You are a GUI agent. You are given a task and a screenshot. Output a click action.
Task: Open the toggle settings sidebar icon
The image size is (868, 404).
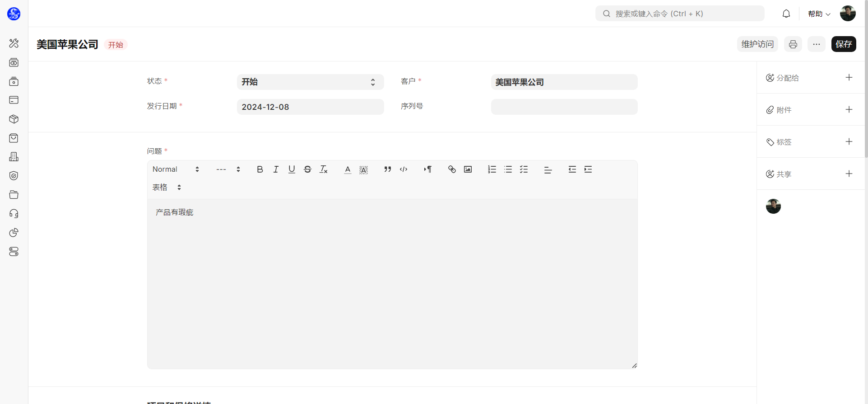[x=14, y=252]
